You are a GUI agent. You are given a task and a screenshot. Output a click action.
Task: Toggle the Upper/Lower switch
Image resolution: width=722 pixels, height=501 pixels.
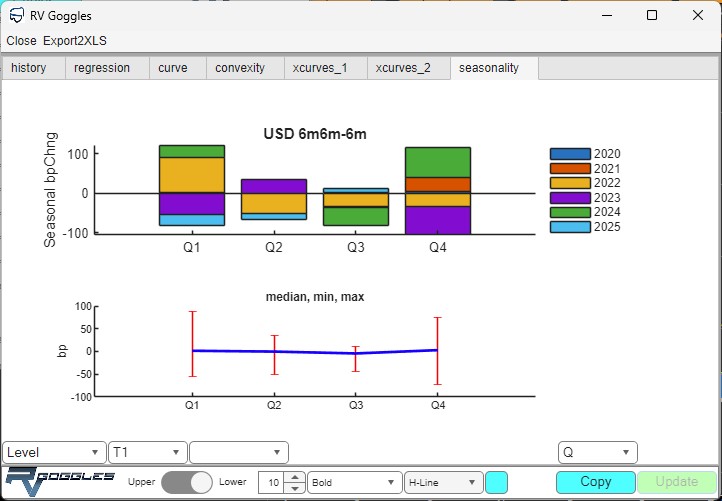pyautogui.click(x=187, y=482)
